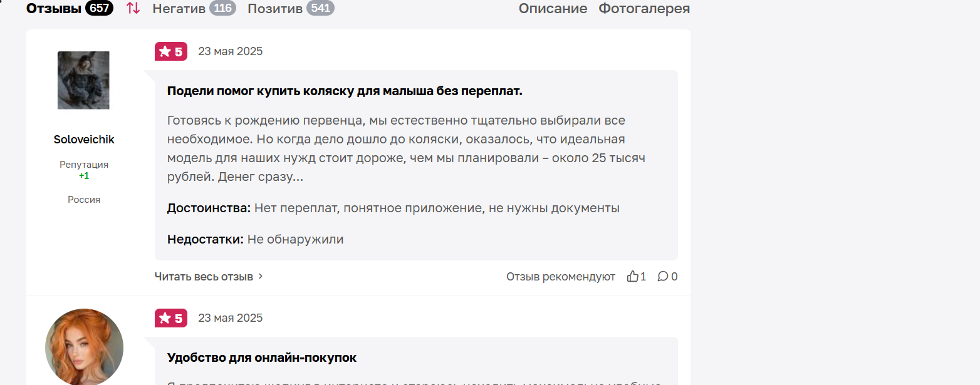
Task: Click the Читать весь отзыв link
Action: click(204, 276)
